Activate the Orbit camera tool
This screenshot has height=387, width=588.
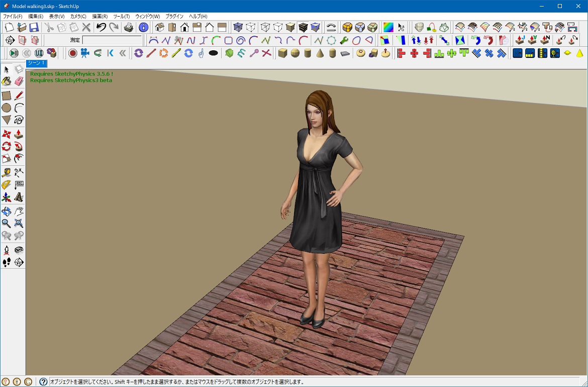(7, 211)
